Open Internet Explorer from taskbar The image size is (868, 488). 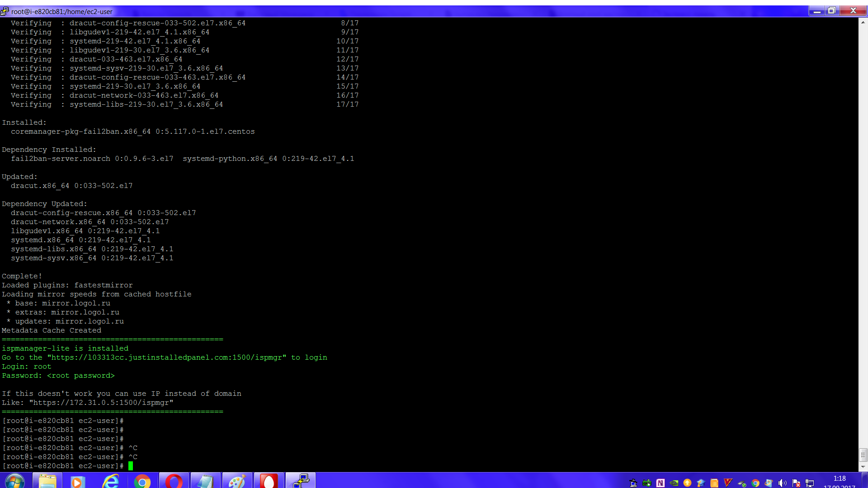(x=110, y=481)
